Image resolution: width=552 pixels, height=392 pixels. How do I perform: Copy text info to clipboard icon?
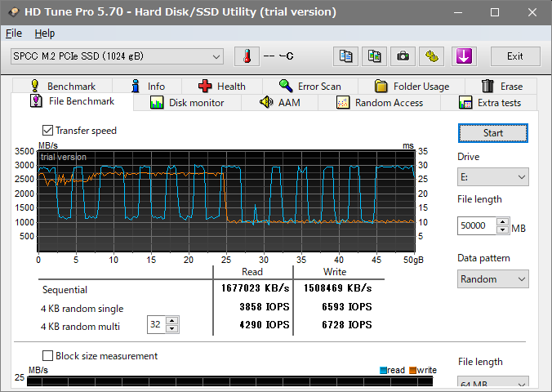coord(345,56)
